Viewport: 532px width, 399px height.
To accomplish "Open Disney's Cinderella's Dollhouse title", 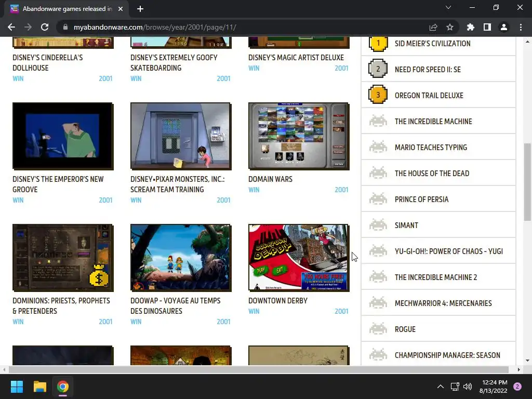I will 47,63.
